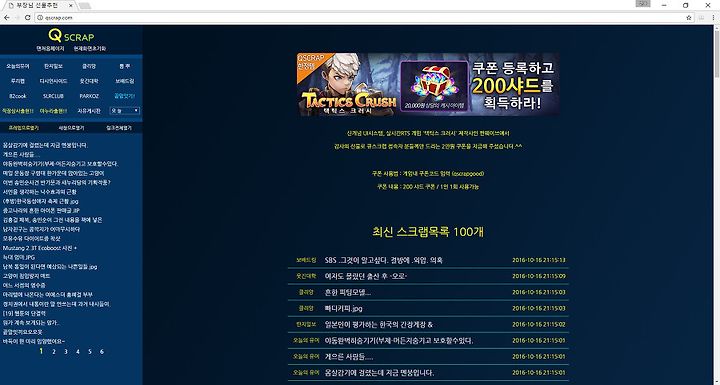This screenshot has width=720, height=385.
Task: Open the Chrome three-dot menu
Action: tap(714, 17)
